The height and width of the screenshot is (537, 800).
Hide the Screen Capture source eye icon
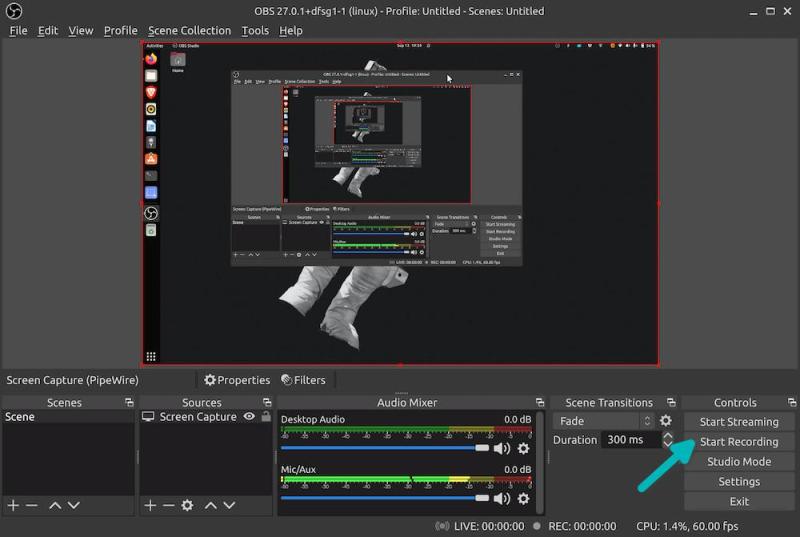pyautogui.click(x=249, y=417)
